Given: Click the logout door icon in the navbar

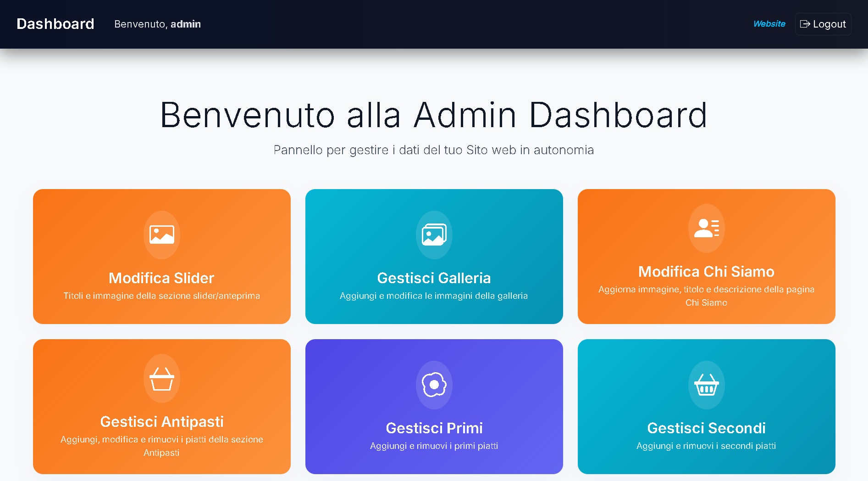Looking at the screenshot, I should pos(806,24).
